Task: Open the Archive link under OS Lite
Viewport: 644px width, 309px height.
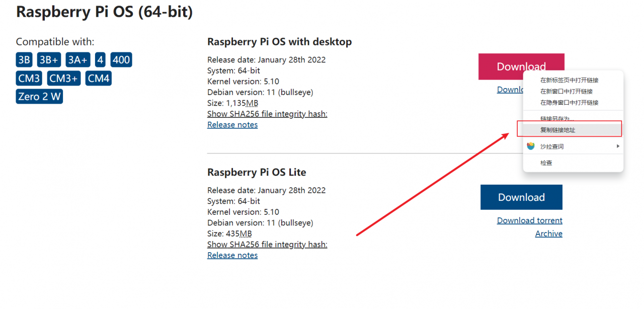Action: tap(548, 234)
